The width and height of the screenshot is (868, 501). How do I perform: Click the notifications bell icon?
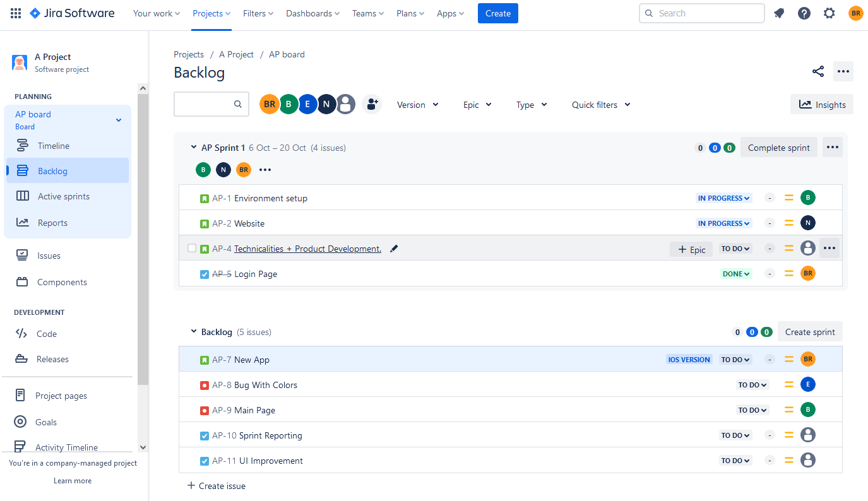click(779, 13)
